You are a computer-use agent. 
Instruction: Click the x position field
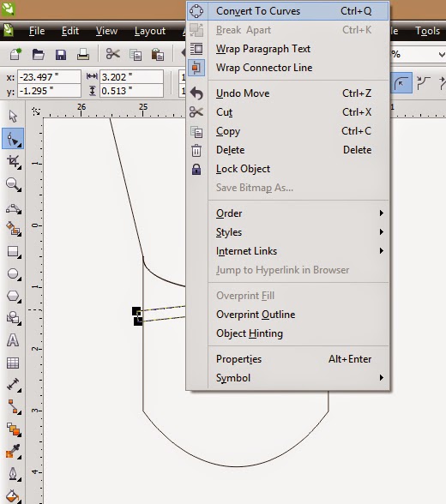pos(49,77)
